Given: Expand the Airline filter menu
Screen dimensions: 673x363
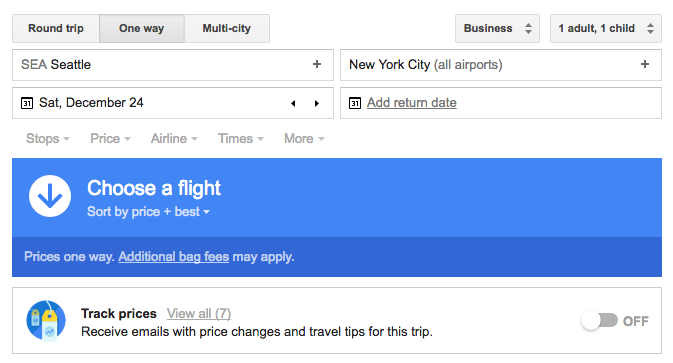Looking at the screenshot, I should click(x=174, y=139).
